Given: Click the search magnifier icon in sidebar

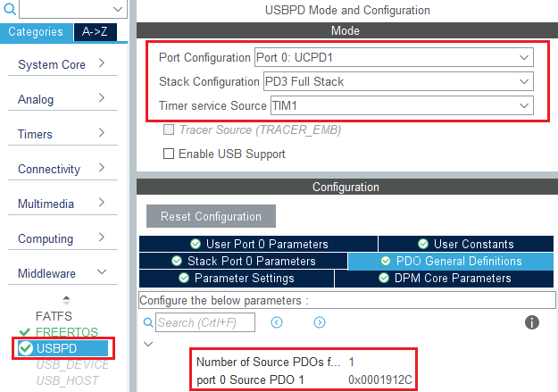Looking at the screenshot, I should (10, 9).
